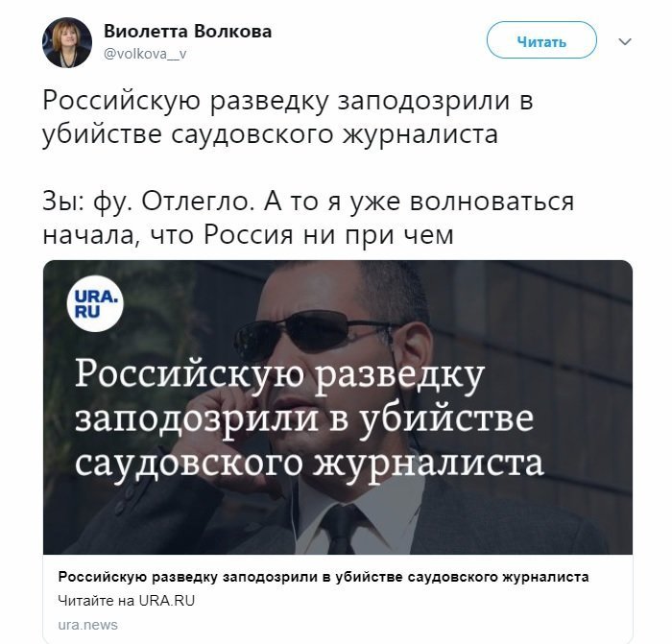The image size is (672, 644).
Task: Click the Читать follow button
Action: [x=541, y=40]
